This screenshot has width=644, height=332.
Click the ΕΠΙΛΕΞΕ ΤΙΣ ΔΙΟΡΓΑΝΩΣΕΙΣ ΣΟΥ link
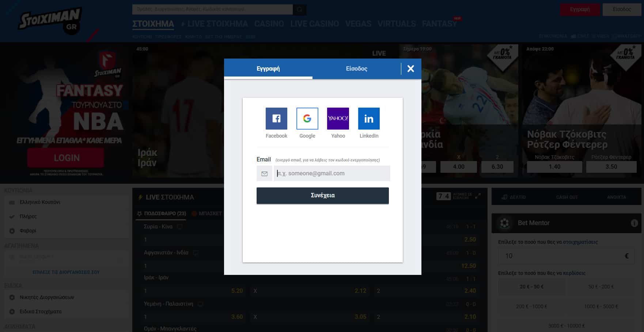pyautogui.click(x=66, y=272)
